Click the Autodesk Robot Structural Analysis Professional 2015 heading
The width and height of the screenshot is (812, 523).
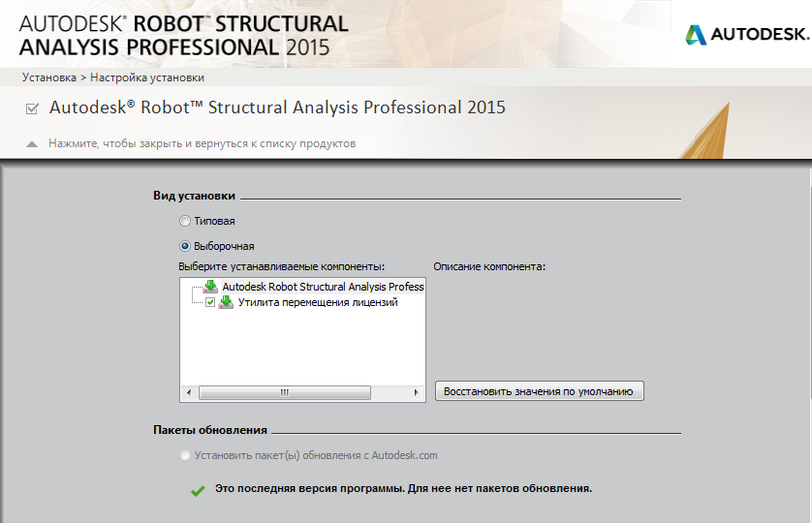(x=277, y=108)
